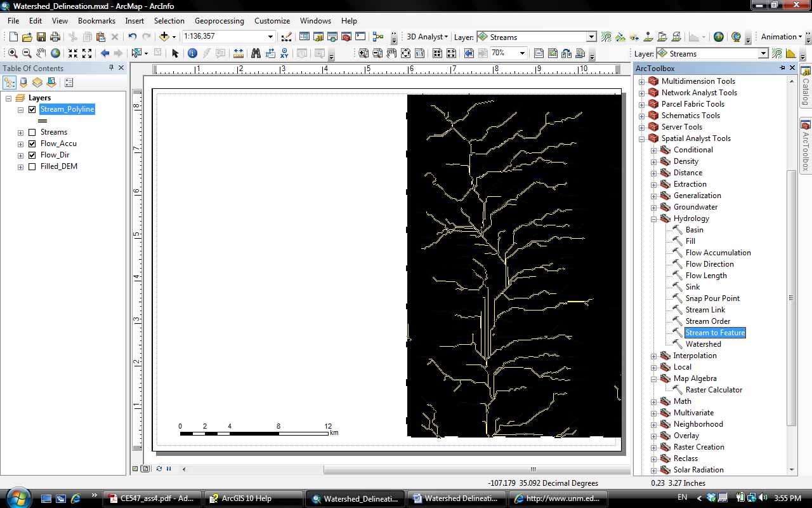Click the Stream_Polyline line symbol swatch
This screenshot has height=508, width=812.
43,121
